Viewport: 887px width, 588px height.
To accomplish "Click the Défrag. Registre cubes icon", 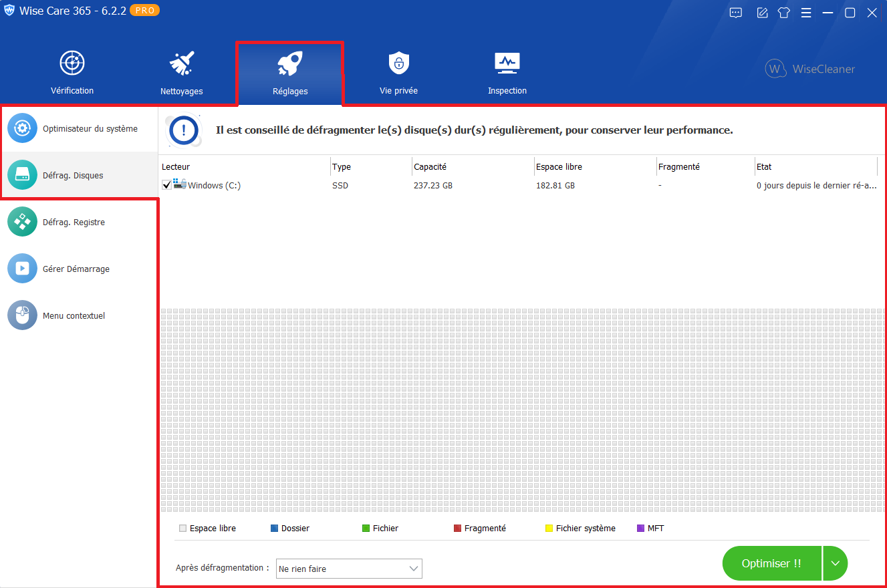I will [x=23, y=222].
